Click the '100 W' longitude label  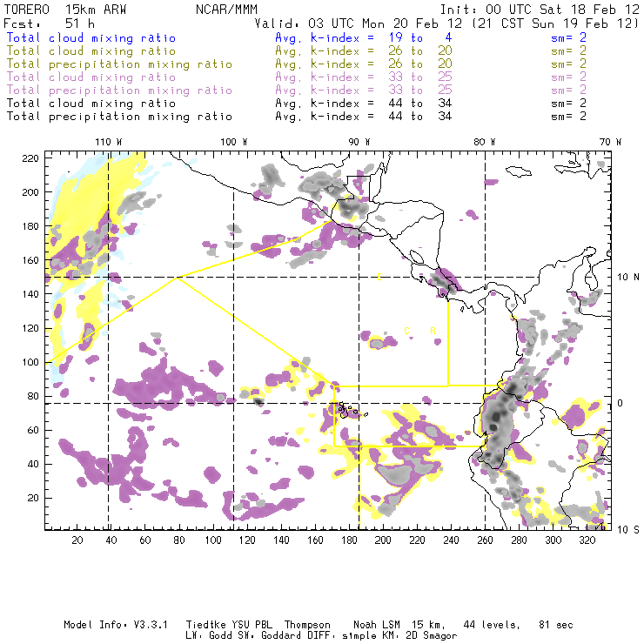click(234, 142)
